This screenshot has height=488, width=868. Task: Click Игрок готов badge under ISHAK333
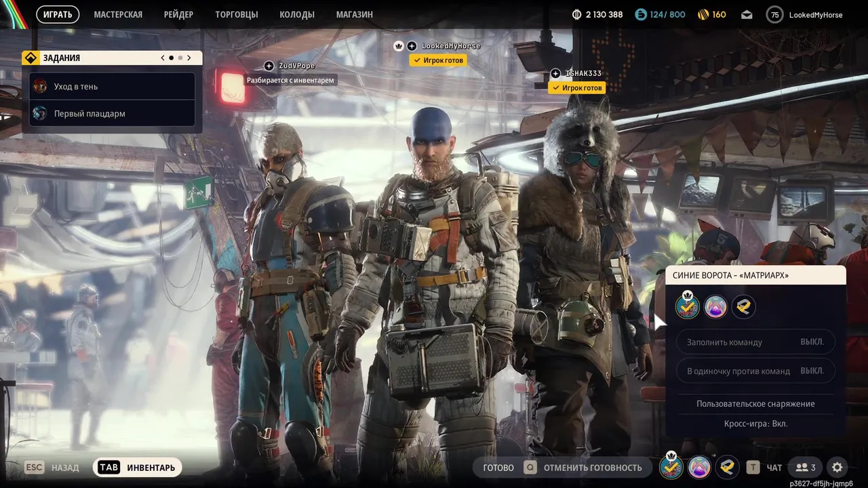(x=576, y=88)
